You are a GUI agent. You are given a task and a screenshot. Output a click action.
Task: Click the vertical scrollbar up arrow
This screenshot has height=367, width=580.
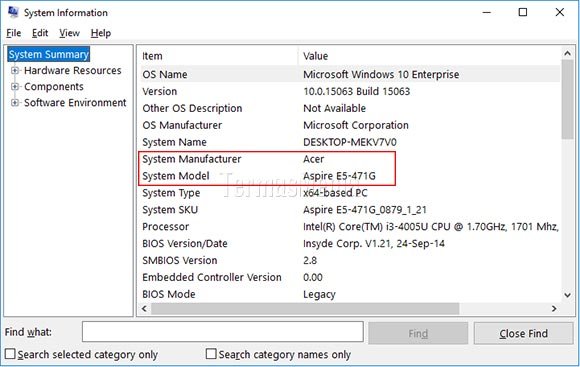coord(567,54)
